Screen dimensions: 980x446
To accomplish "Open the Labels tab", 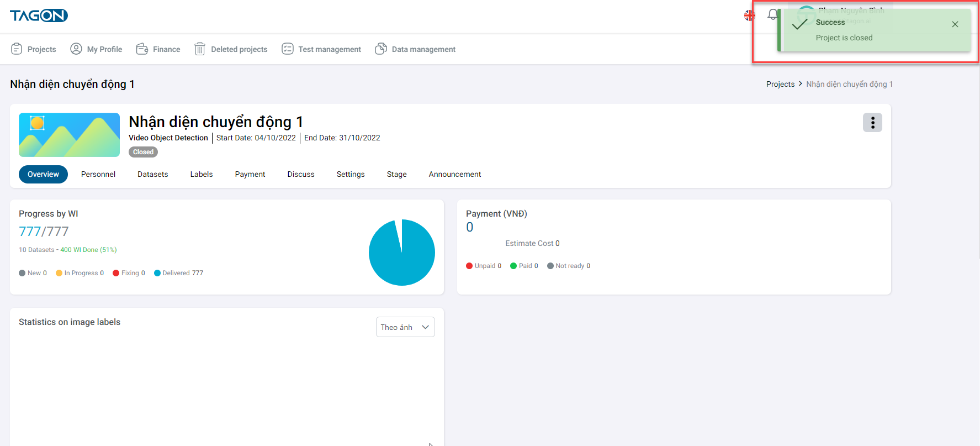I will (202, 174).
